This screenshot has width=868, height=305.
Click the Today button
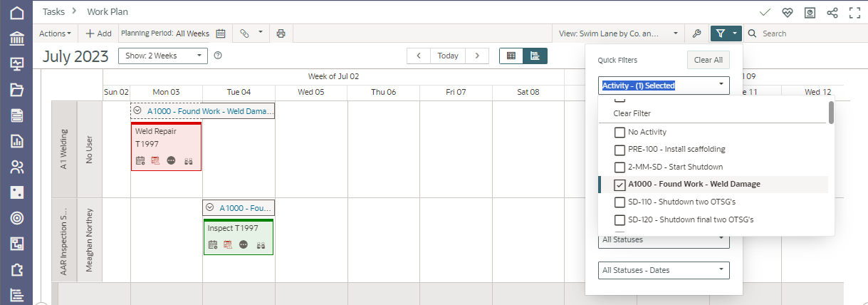pyautogui.click(x=448, y=56)
